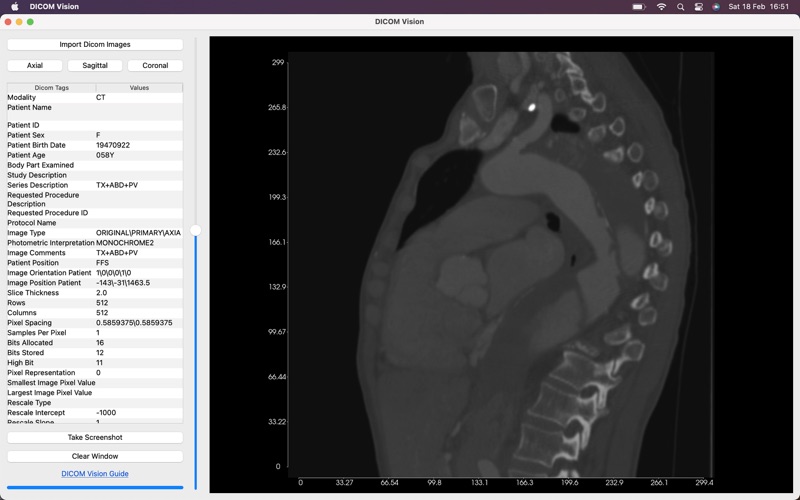Click the Wi-Fi icon in menu bar
The height and width of the screenshot is (500, 800).
pos(661,7)
